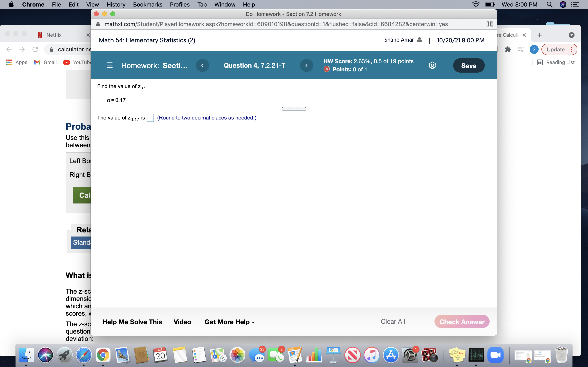
Task: Toggle the homework sidebar menu open
Action: pos(109,65)
